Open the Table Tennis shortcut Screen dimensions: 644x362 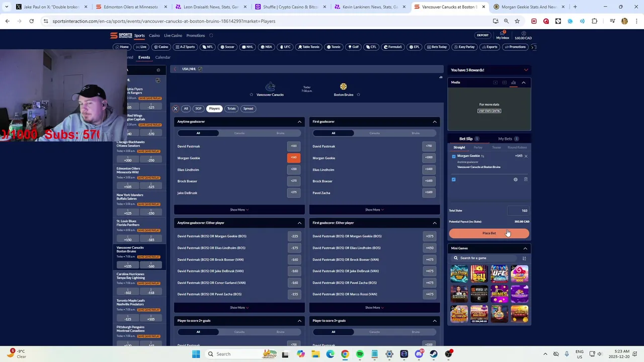308,47
